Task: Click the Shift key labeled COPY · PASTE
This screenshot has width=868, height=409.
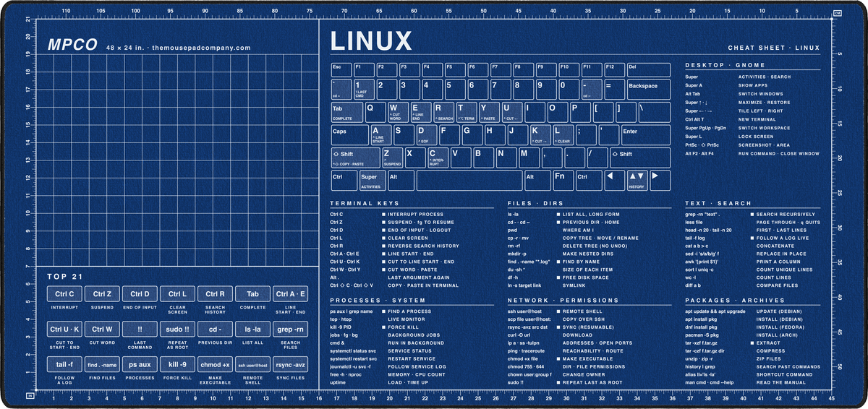Action: [x=354, y=158]
